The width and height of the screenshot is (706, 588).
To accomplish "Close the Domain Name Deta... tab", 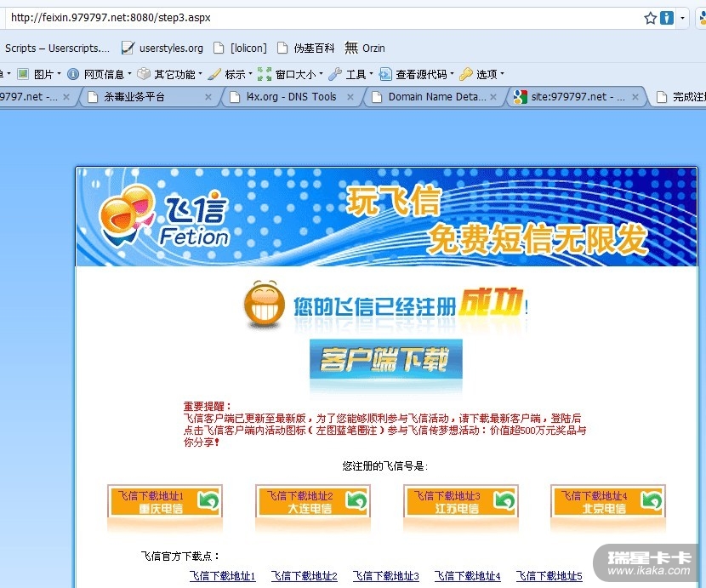I will 493,97.
